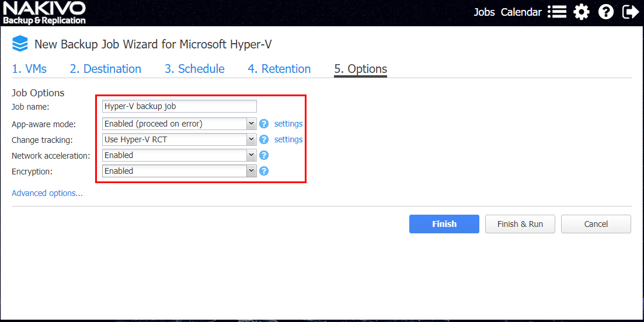Click the logout icon in header

tap(631, 12)
